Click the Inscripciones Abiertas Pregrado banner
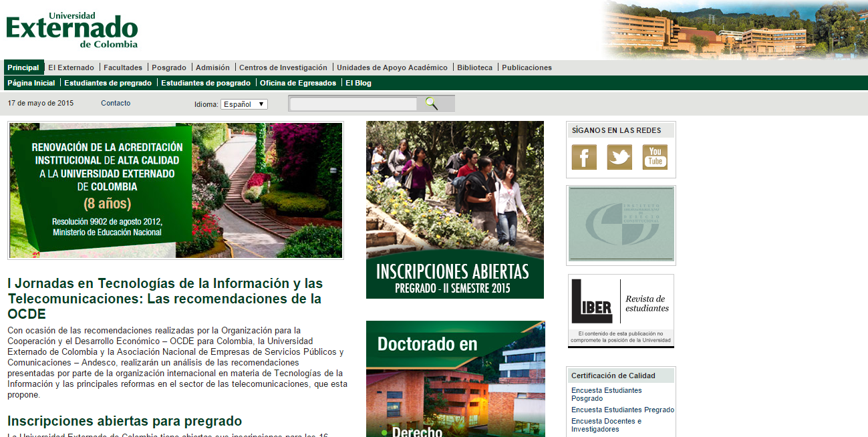Image resolution: width=868 pixels, height=437 pixels. [x=454, y=210]
